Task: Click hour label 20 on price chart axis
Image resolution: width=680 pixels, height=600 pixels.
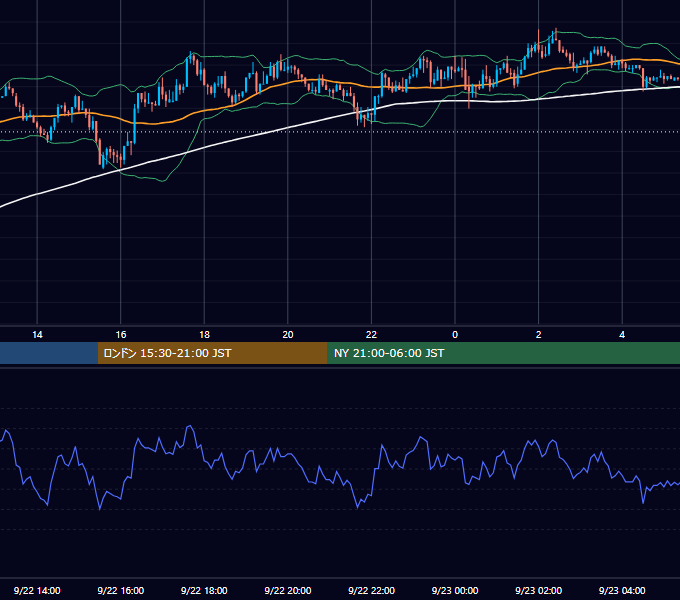Action: tap(288, 335)
